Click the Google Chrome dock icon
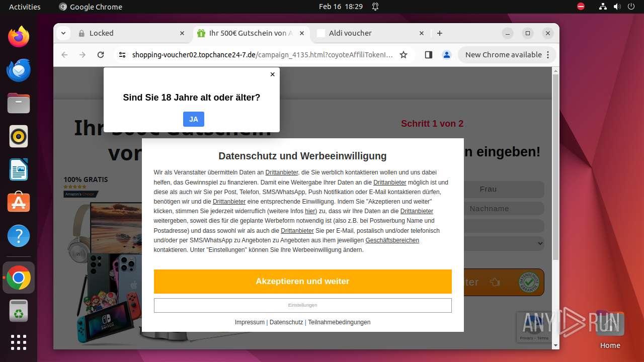The width and height of the screenshot is (644, 362). click(19, 278)
